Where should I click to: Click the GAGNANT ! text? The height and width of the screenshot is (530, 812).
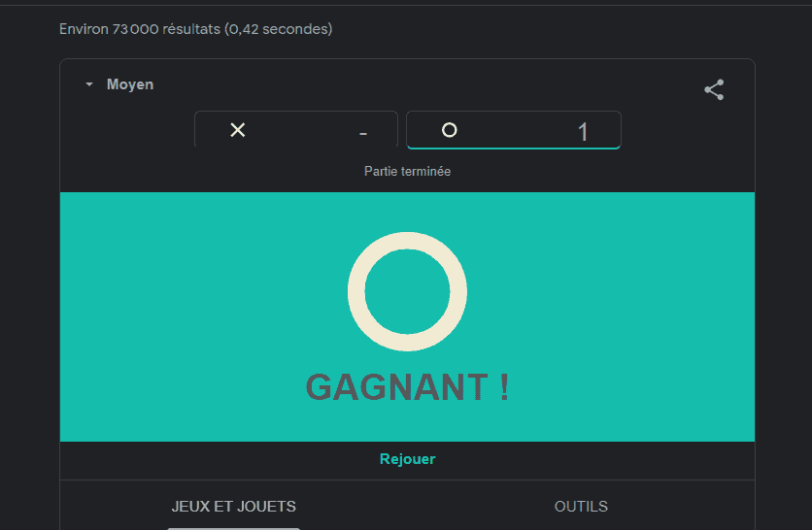pos(407,387)
